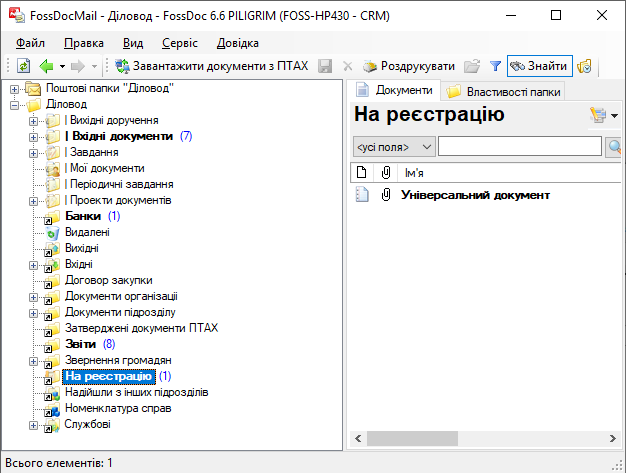Click the grey forward arrow
Screen dimensions: 626x473
pyautogui.click(x=78, y=66)
